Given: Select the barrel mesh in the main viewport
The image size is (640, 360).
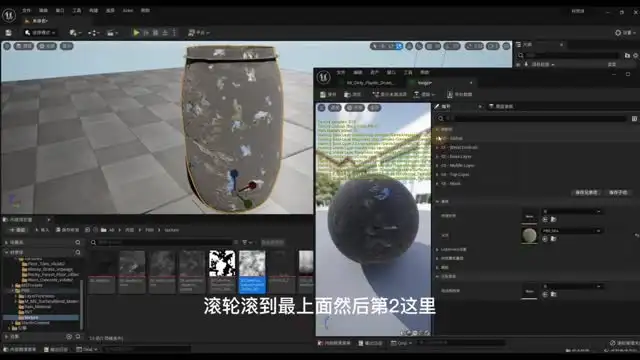Looking at the screenshot, I should coord(233,129).
